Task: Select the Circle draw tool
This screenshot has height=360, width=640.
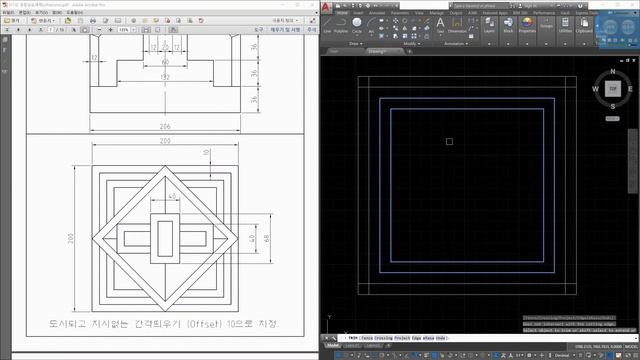Action: pyautogui.click(x=357, y=24)
